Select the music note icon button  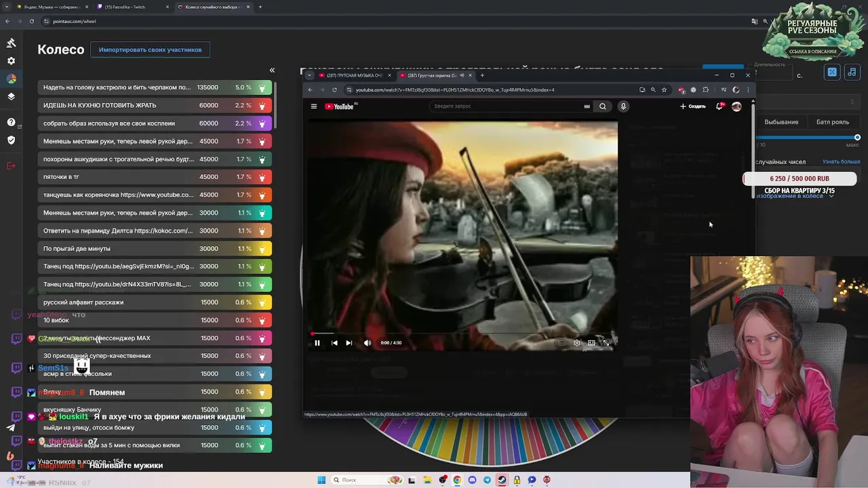(852, 72)
